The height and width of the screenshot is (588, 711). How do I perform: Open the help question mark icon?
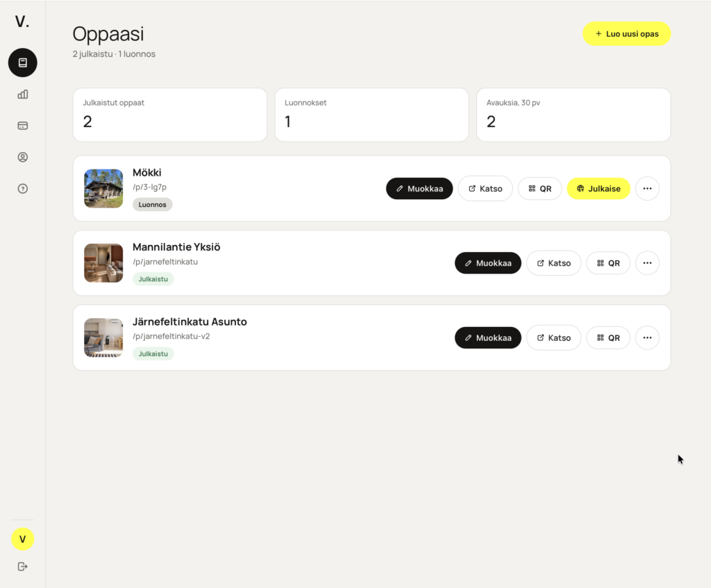(23, 189)
